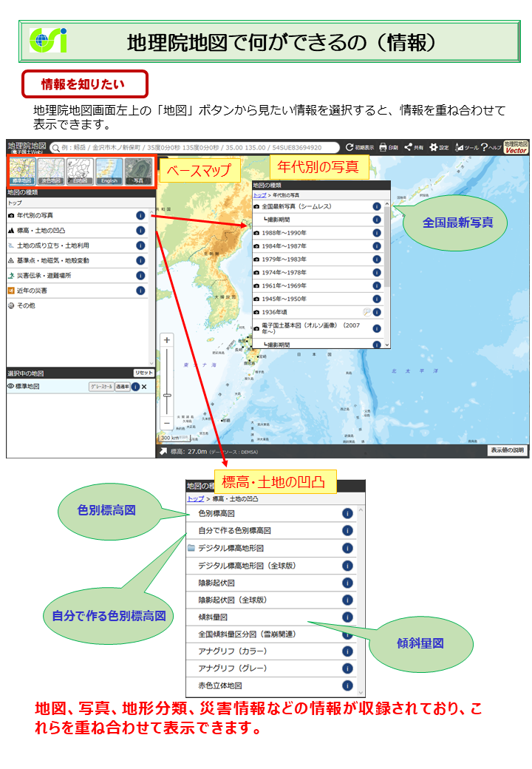
Task: Click the arrow icon beside 標高 readout
Action: click(x=163, y=452)
